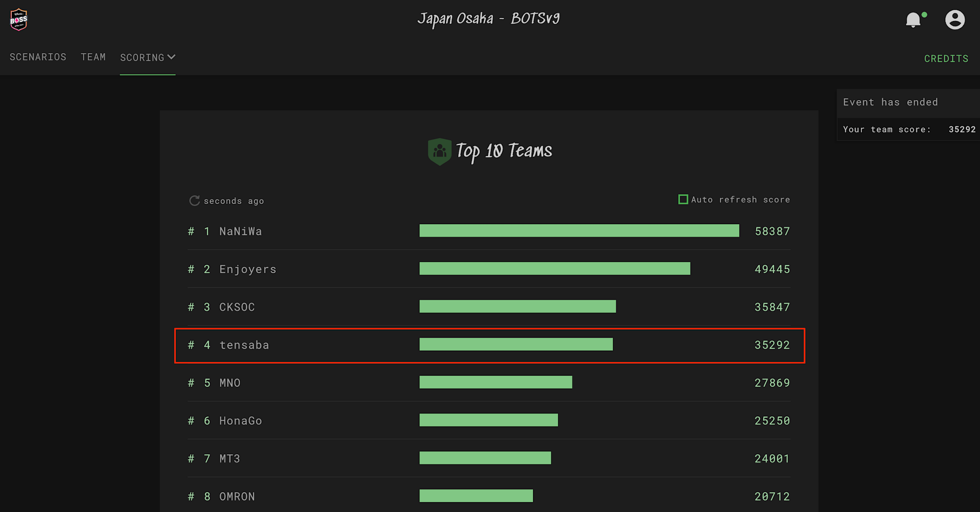Click the Top 10 Teams shield icon

440,152
